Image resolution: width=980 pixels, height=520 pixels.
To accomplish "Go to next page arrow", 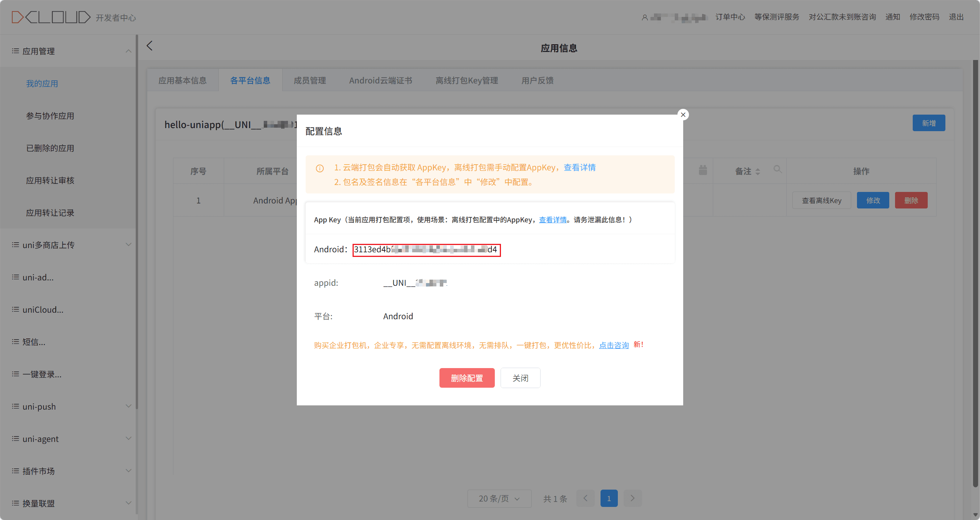I will (x=632, y=498).
